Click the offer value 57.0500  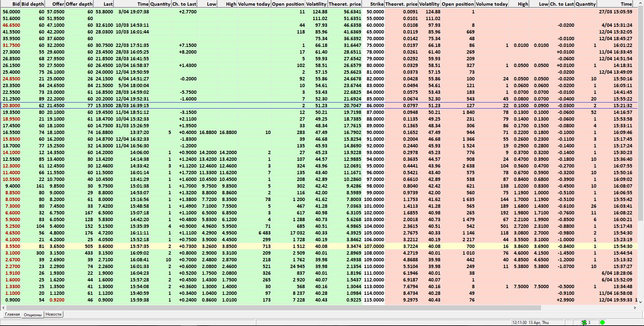click(56, 12)
